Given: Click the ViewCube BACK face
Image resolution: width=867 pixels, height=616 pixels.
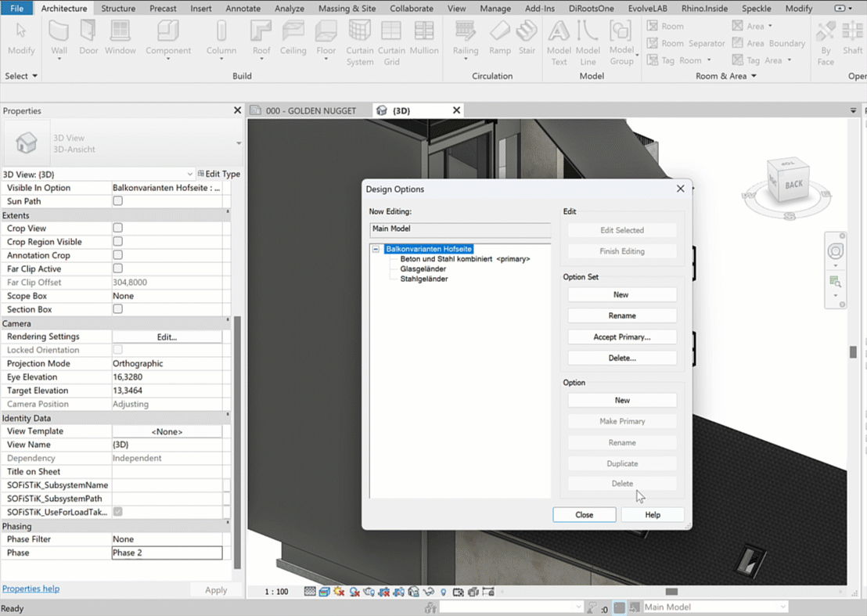Looking at the screenshot, I should (x=794, y=184).
